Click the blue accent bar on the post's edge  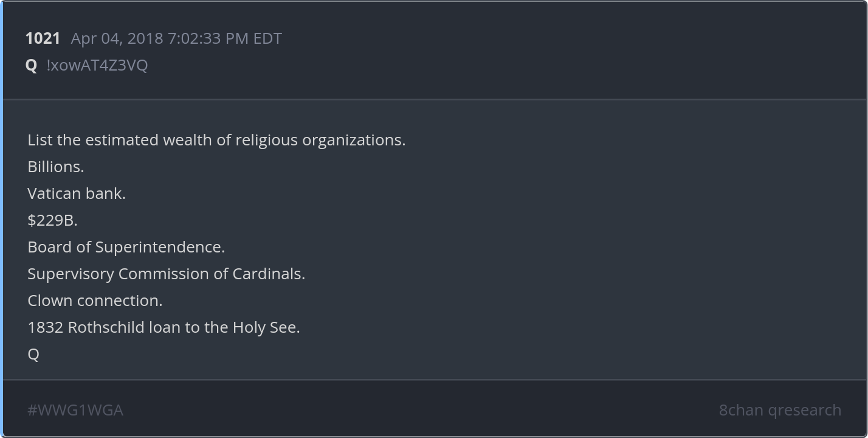(x=2, y=219)
